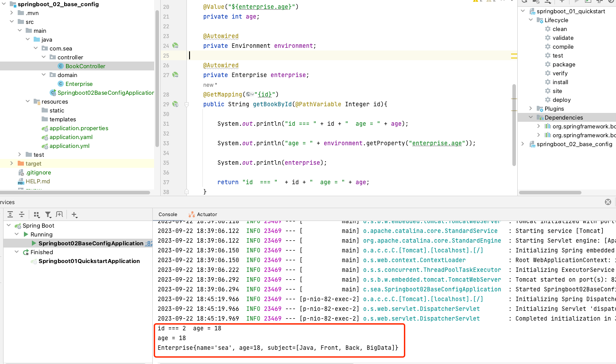Click the Add Service plus icon

pos(74,215)
